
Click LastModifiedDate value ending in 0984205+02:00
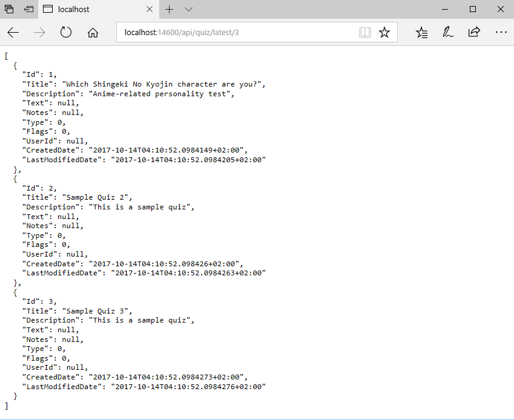(x=188, y=160)
